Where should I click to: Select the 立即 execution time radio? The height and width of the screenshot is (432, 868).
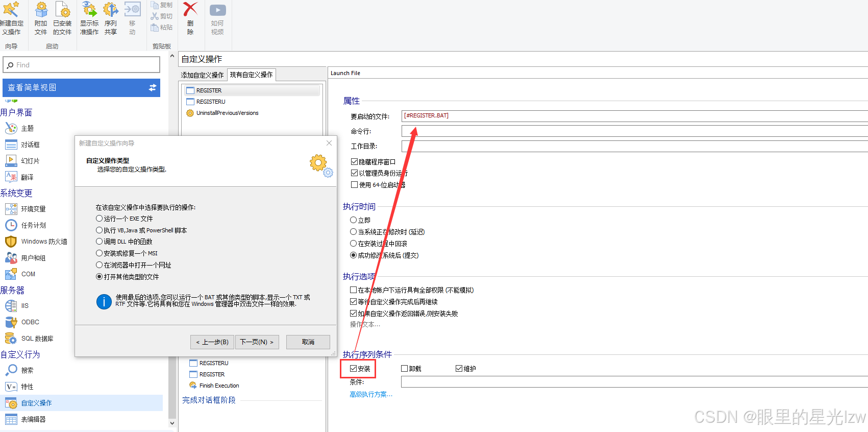click(353, 220)
